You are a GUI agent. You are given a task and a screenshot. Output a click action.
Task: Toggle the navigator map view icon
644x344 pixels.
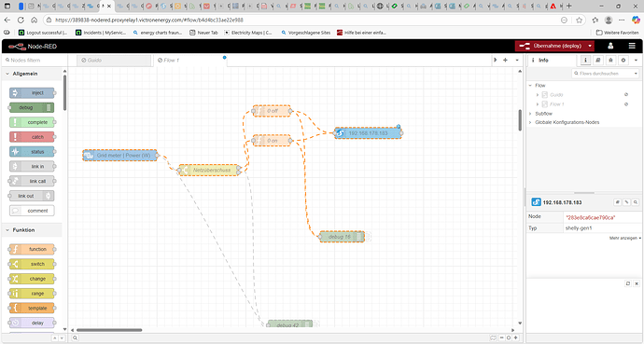494,337
